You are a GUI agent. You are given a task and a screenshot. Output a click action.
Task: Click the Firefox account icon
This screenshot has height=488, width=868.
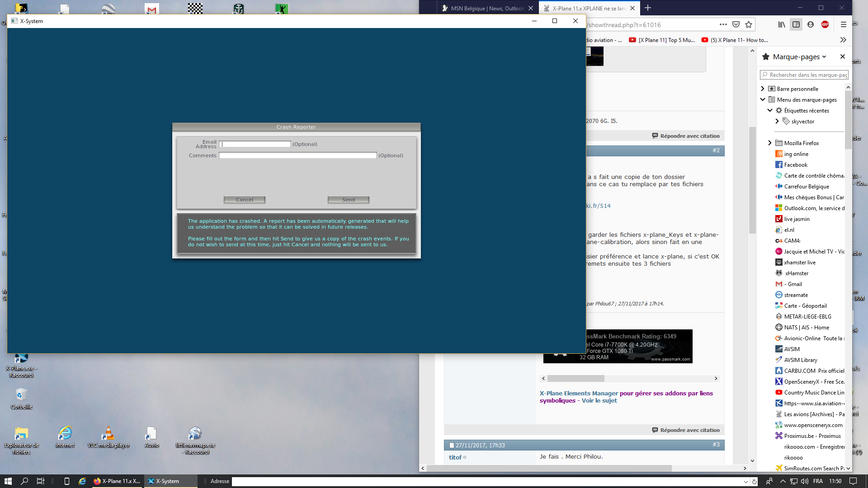point(811,24)
